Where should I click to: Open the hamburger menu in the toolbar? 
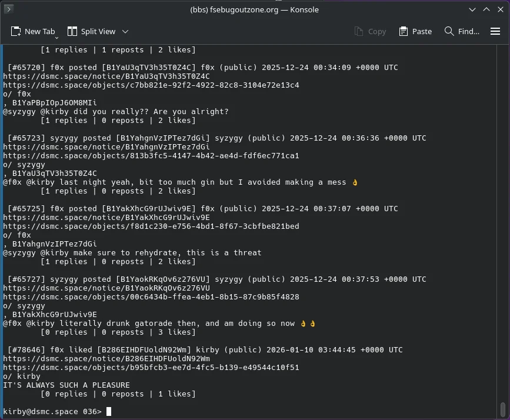click(x=495, y=31)
